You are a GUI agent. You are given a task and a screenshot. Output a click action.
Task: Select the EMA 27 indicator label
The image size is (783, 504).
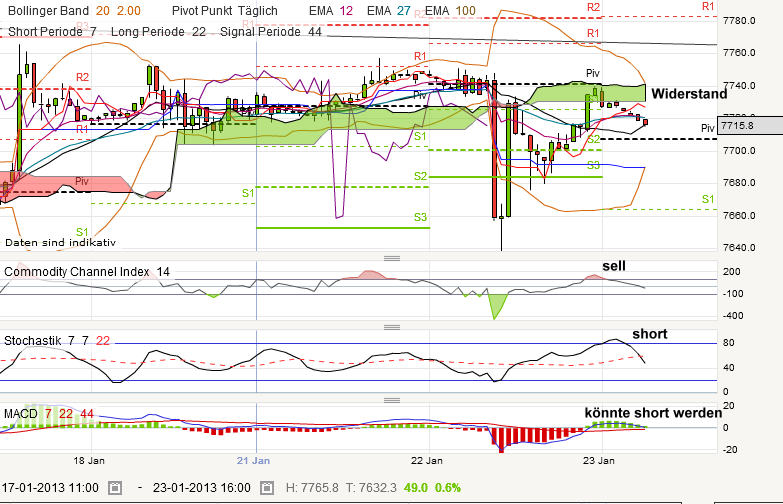(x=389, y=10)
